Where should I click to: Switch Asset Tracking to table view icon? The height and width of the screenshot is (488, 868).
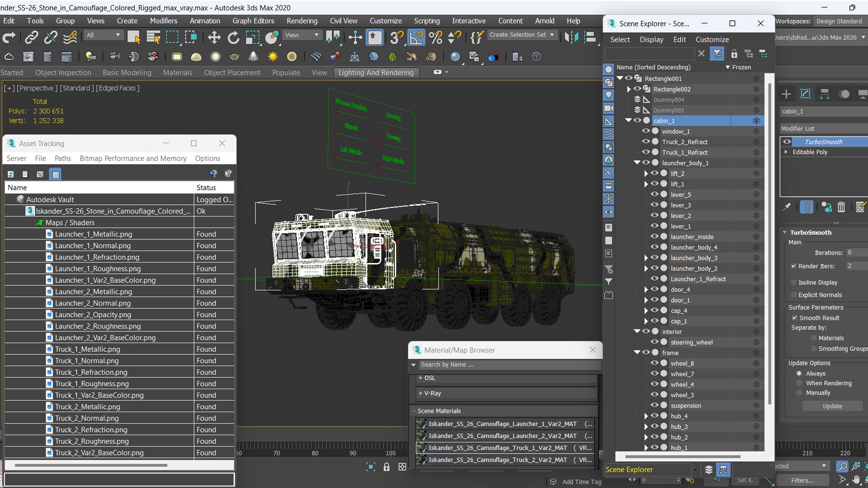coord(56,174)
